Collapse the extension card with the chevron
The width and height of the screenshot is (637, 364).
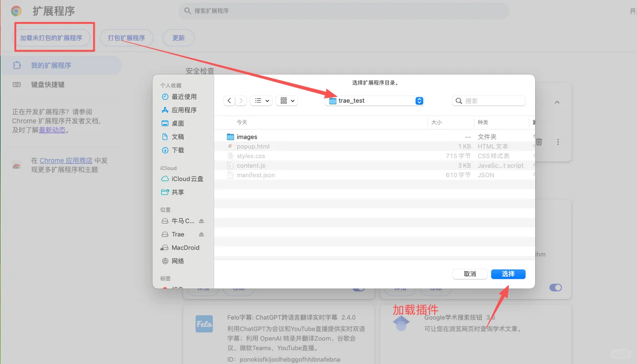pyautogui.click(x=557, y=102)
